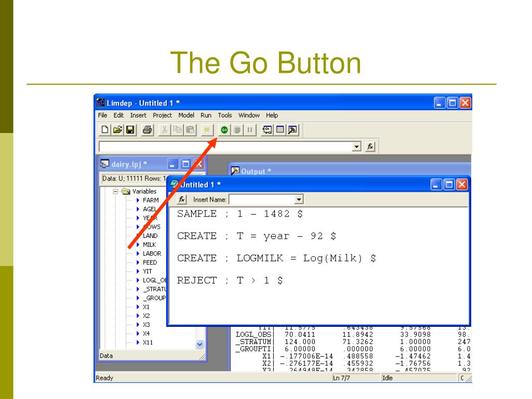Select the X1 variable

tap(146, 307)
